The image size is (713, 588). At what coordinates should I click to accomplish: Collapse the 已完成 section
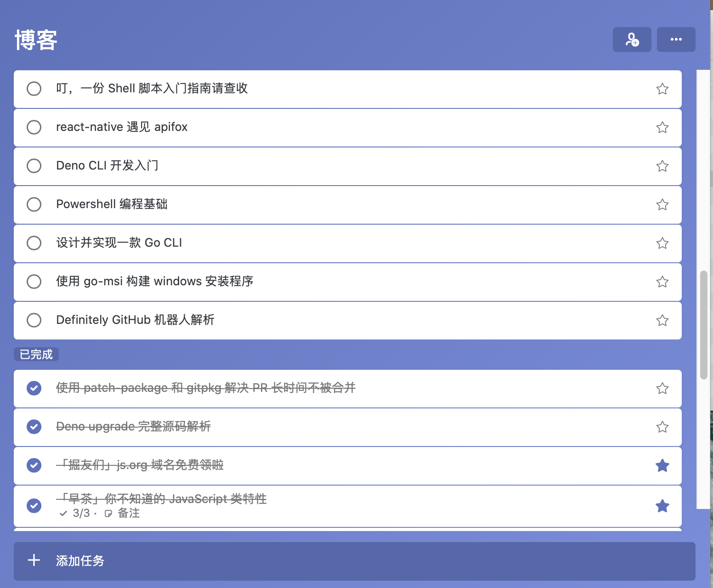[36, 354]
